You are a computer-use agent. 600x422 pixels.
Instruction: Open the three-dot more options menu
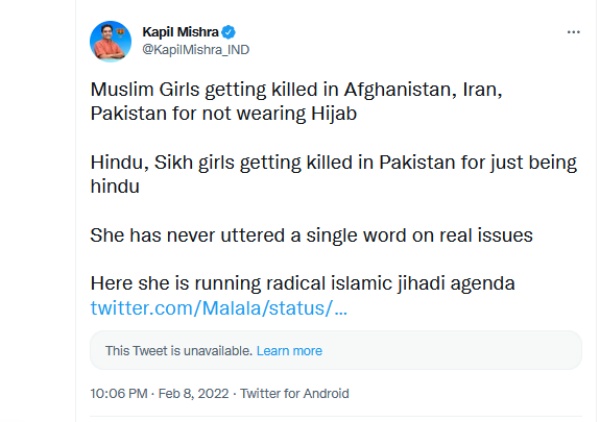pyautogui.click(x=573, y=32)
